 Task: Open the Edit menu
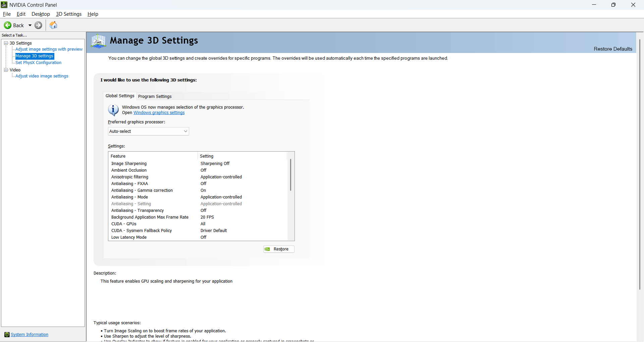(x=21, y=14)
